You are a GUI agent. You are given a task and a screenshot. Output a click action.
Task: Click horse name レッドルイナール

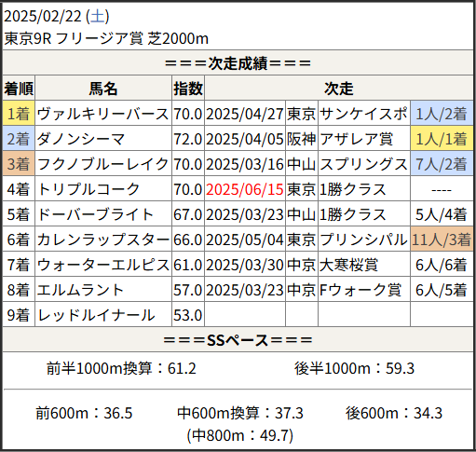pos(96,315)
